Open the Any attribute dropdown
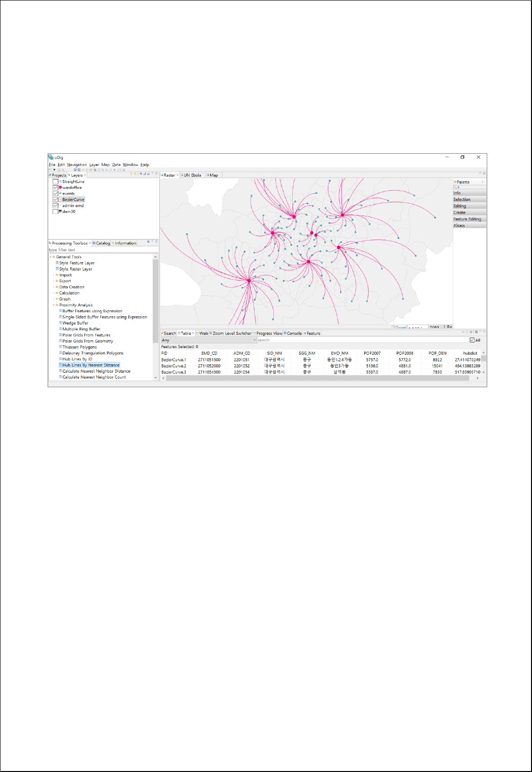The image size is (532, 772). 209,340
